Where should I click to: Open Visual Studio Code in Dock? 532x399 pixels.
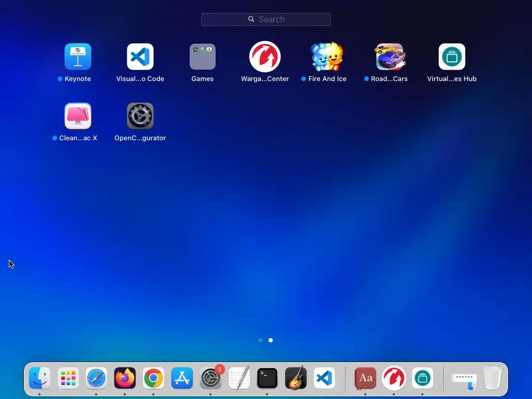pos(324,378)
